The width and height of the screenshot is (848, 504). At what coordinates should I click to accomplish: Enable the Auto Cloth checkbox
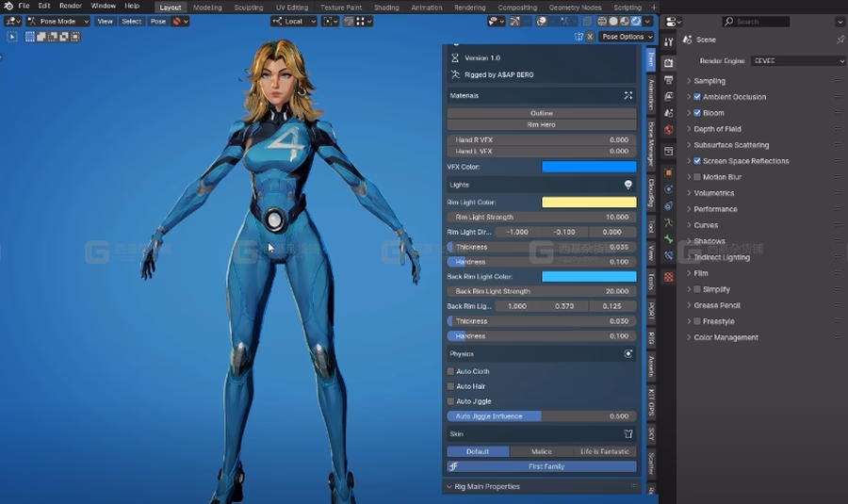pyautogui.click(x=450, y=371)
